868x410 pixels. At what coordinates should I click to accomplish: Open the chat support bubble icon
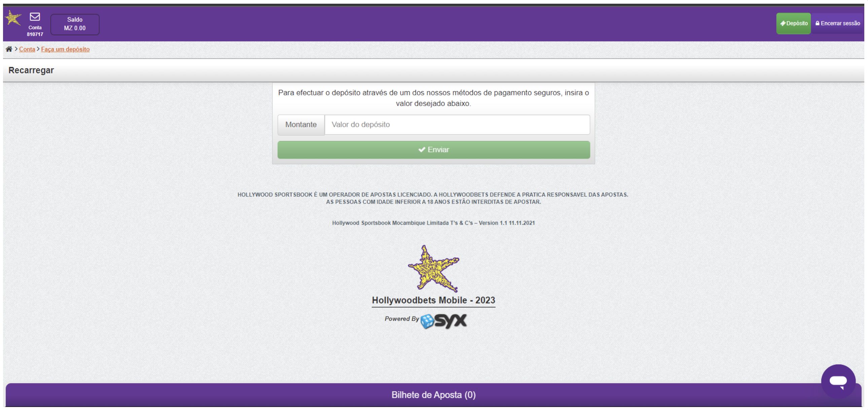click(x=838, y=381)
